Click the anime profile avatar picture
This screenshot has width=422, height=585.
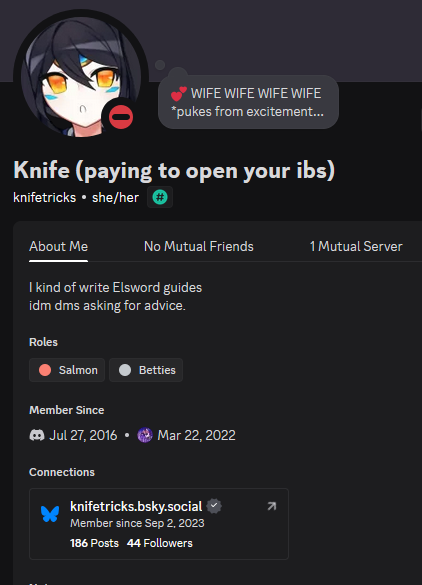pos(81,77)
